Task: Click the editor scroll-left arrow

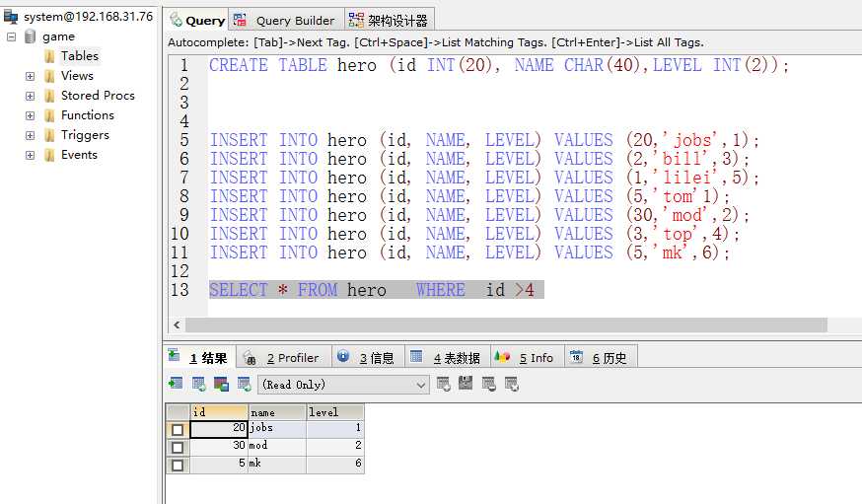Action: point(177,324)
